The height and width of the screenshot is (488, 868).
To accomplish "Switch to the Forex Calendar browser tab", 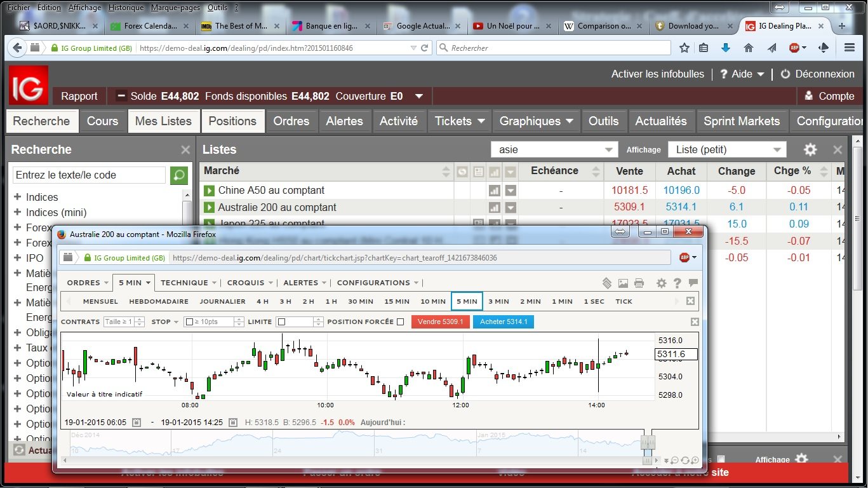I will [x=149, y=26].
